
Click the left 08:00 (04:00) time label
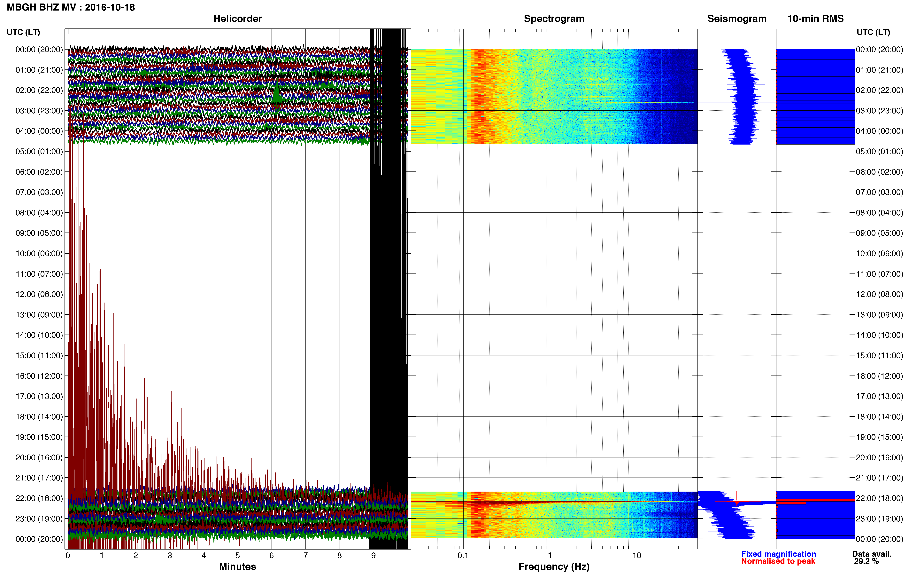39,213
